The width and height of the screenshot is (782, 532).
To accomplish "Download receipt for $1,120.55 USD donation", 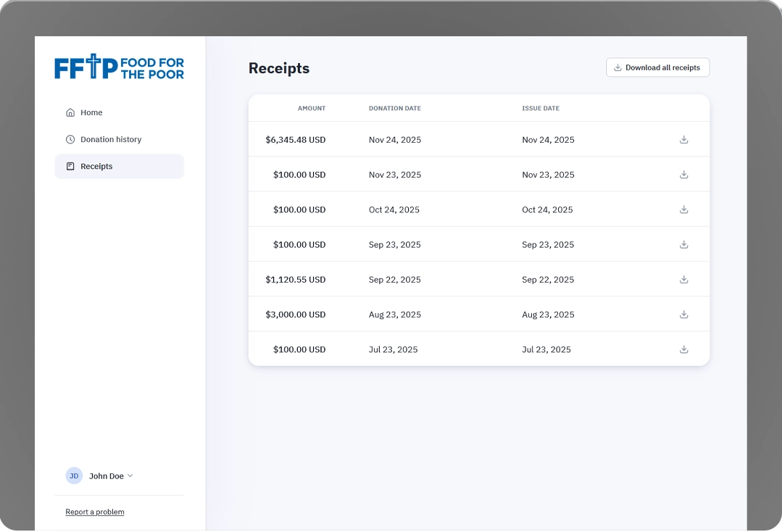I will (x=683, y=279).
